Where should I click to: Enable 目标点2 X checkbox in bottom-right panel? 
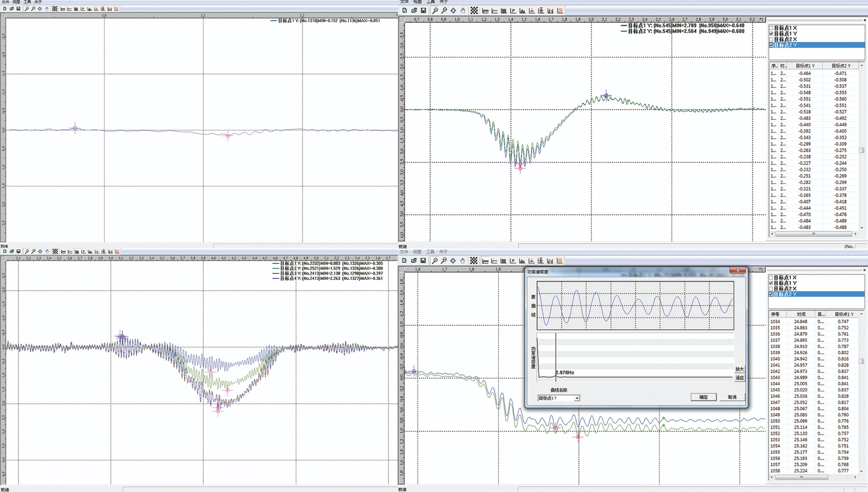pos(771,289)
